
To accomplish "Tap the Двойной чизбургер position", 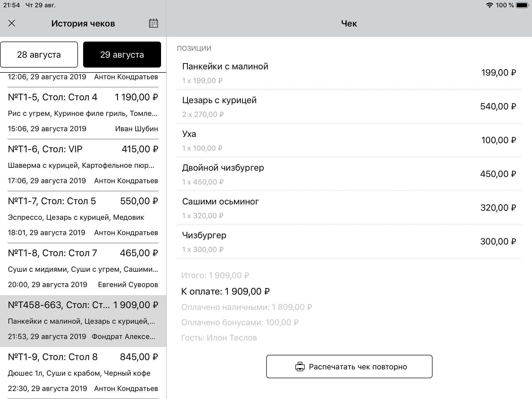I will pos(349,174).
